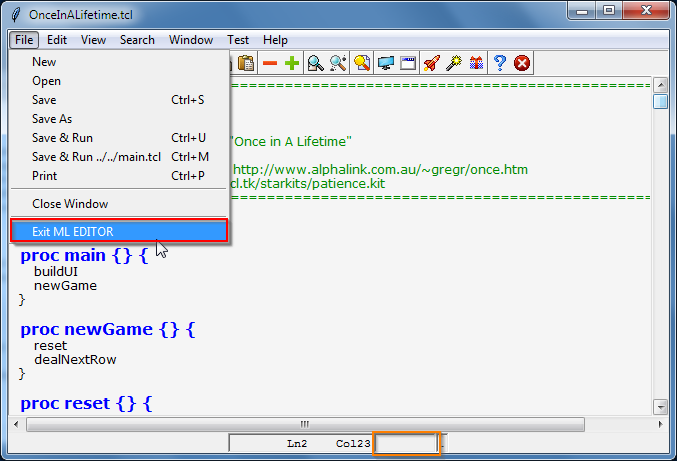The width and height of the screenshot is (677, 461).
Task: Click the 'proc newGame {} {' line
Action: coord(108,329)
